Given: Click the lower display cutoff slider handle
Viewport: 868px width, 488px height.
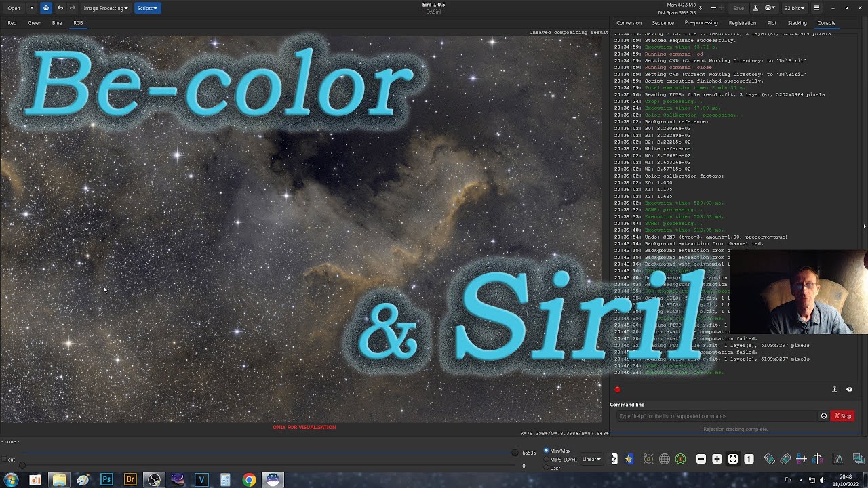Looking at the screenshot, I should (x=22, y=465).
